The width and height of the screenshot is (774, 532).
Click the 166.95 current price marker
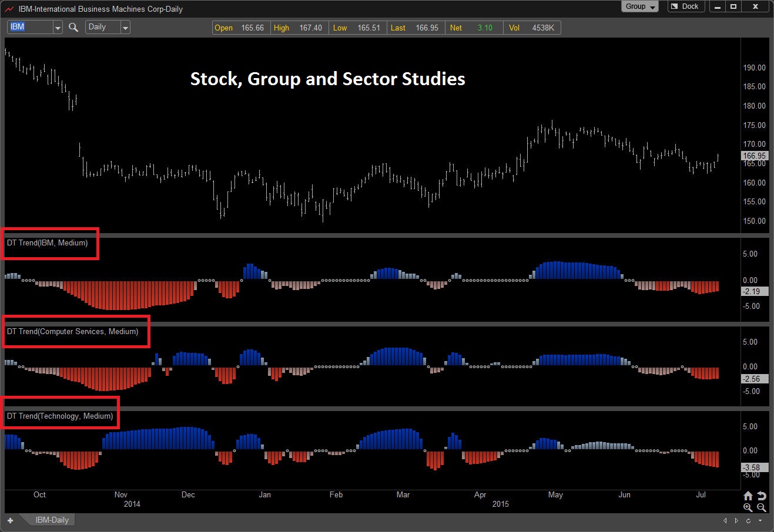click(x=755, y=156)
